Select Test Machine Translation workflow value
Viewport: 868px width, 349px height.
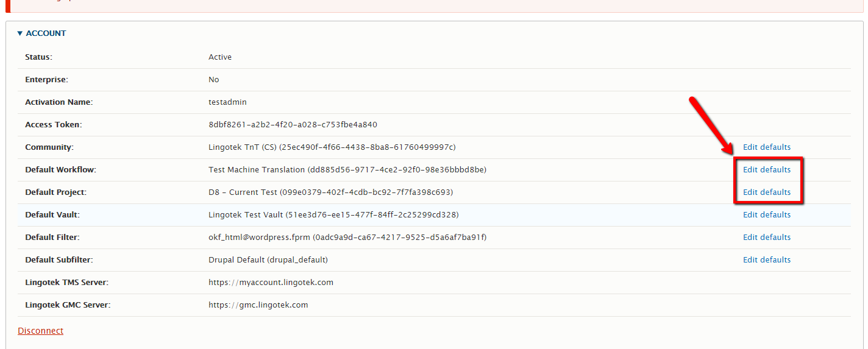(x=347, y=169)
